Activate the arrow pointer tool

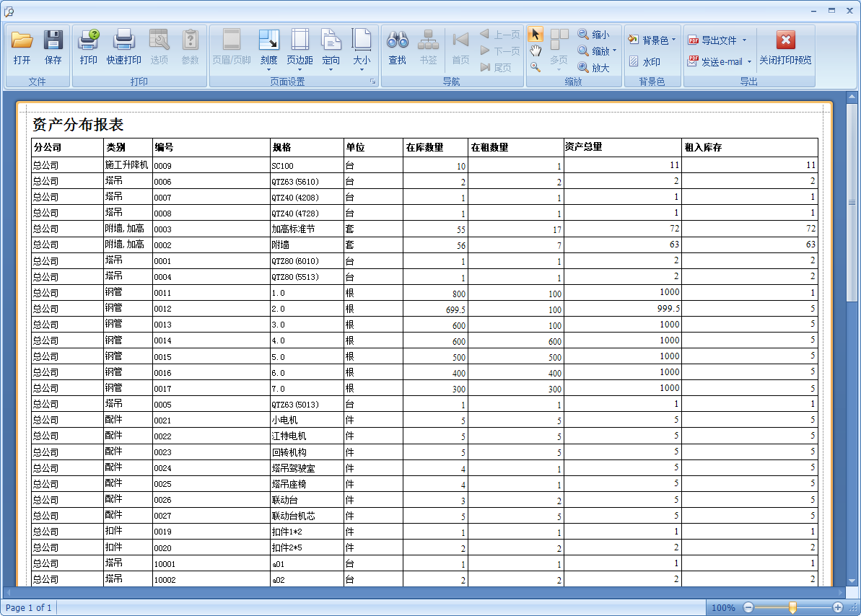click(x=536, y=35)
